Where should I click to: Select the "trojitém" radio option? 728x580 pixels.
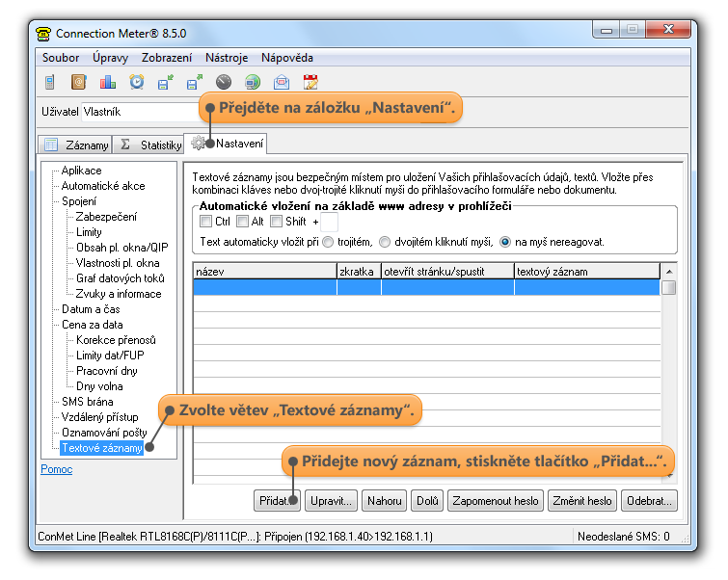tap(328, 242)
